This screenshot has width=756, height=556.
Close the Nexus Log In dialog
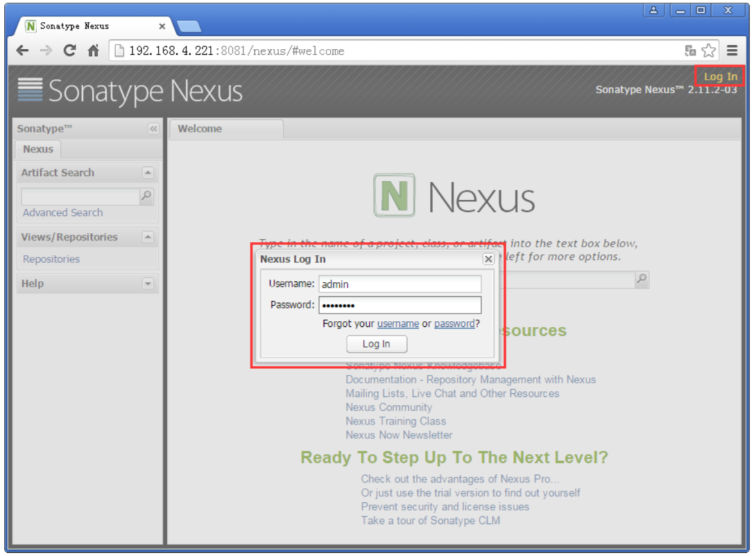point(488,259)
